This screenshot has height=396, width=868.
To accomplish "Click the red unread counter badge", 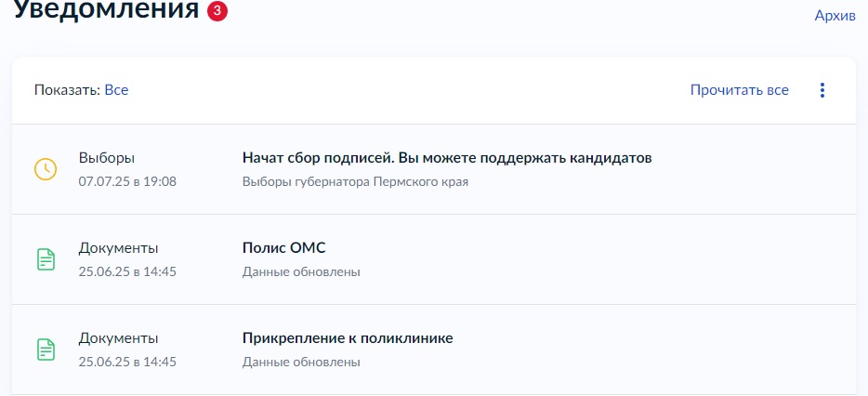I will coord(217,10).
